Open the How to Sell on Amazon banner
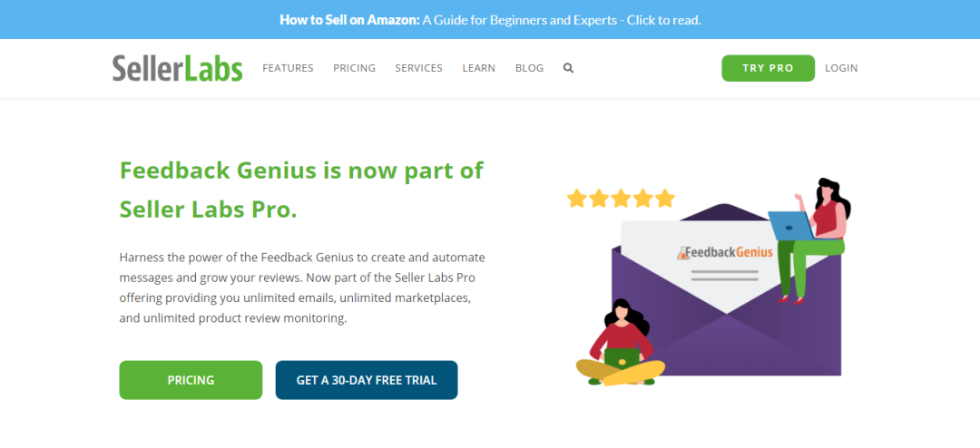 pos(490,19)
